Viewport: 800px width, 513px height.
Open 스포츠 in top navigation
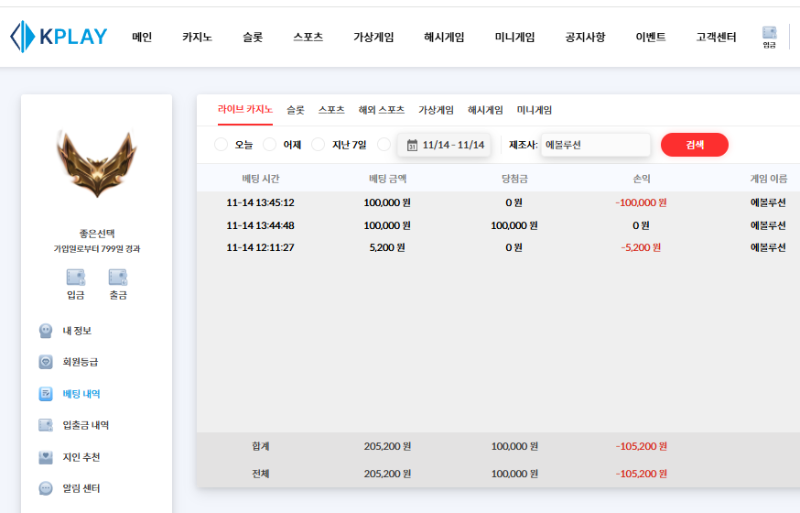(308, 37)
